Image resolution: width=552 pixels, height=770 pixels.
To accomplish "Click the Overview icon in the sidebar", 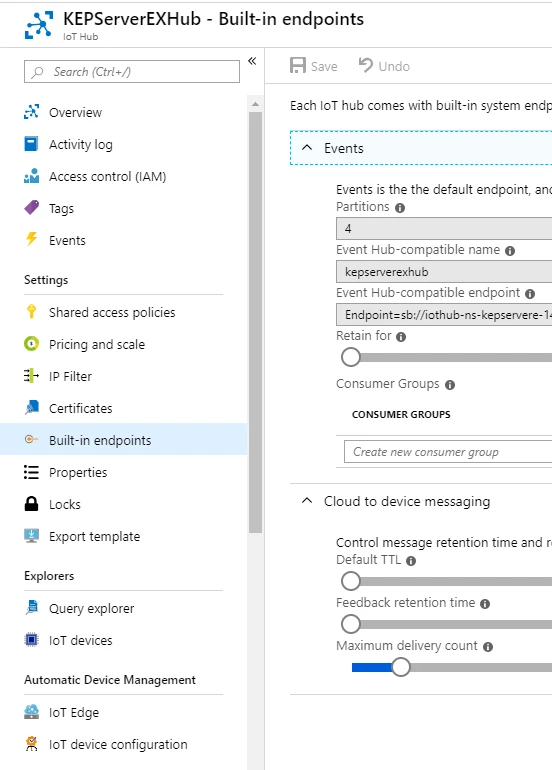I will pyautogui.click(x=31, y=112).
